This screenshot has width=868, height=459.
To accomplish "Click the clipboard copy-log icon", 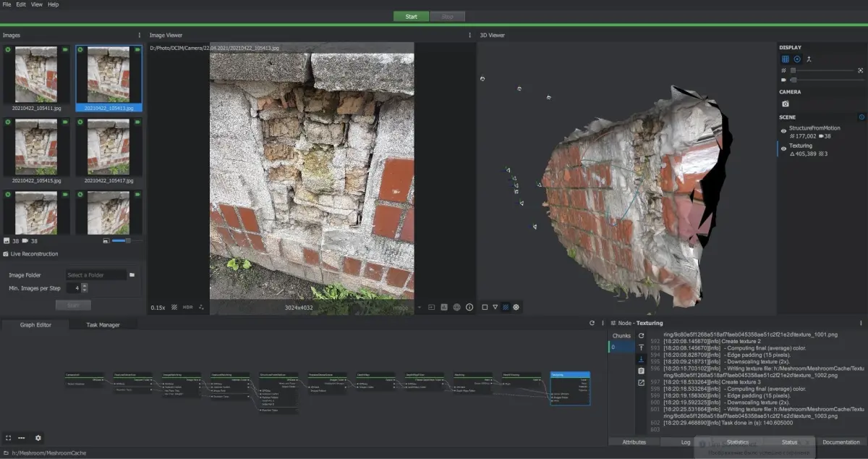I will pyautogui.click(x=641, y=371).
